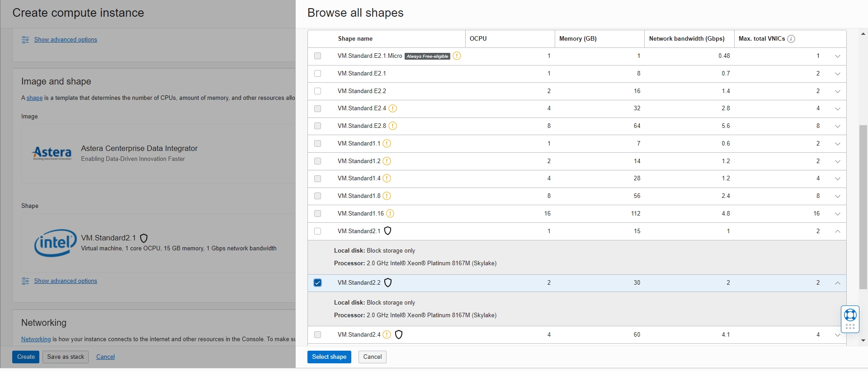The width and height of the screenshot is (868, 371).
Task: Select the VM.Standard2.4 checkbox
Action: point(318,335)
